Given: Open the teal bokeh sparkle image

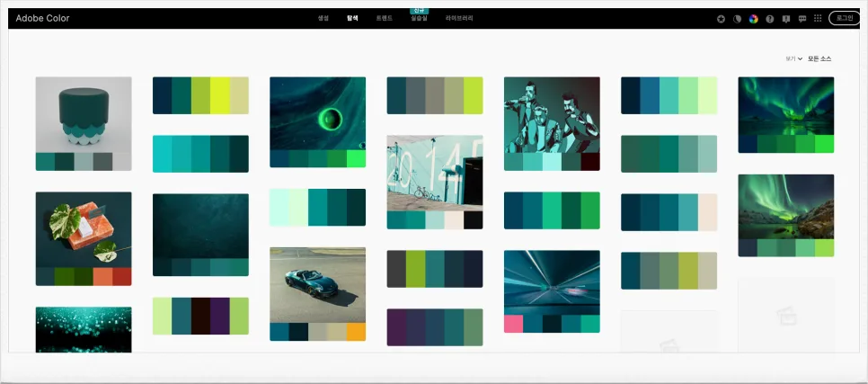Looking at the screenshot, I should pos(84,330).
